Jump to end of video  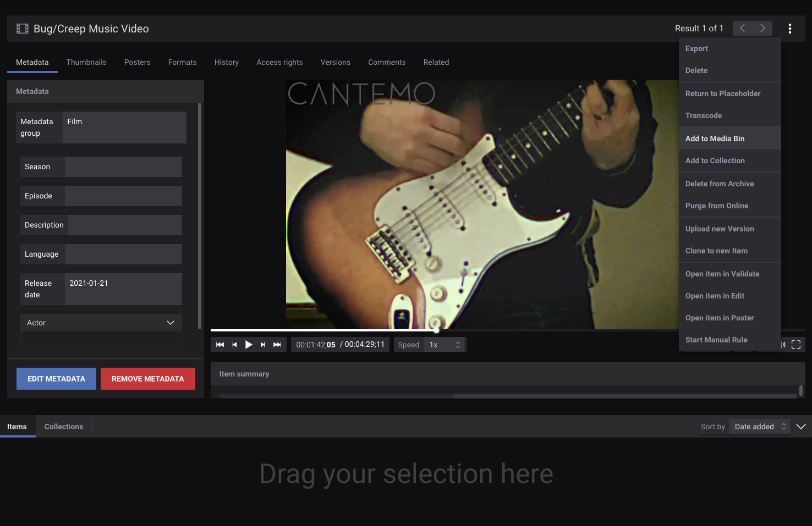click(x=277, y=345)
